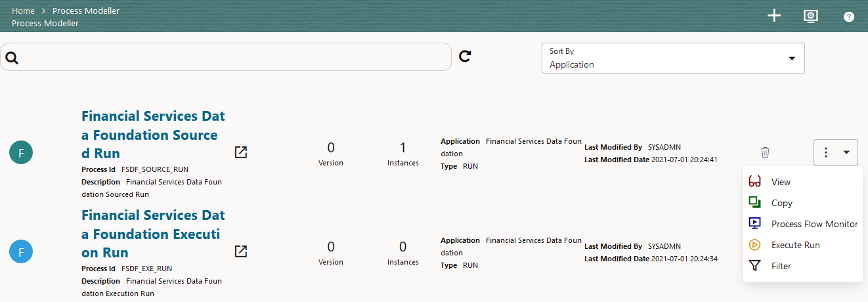Click the Execute Run play icon
The height and width of the screenshot is (302, 868).
coord(754,245)
